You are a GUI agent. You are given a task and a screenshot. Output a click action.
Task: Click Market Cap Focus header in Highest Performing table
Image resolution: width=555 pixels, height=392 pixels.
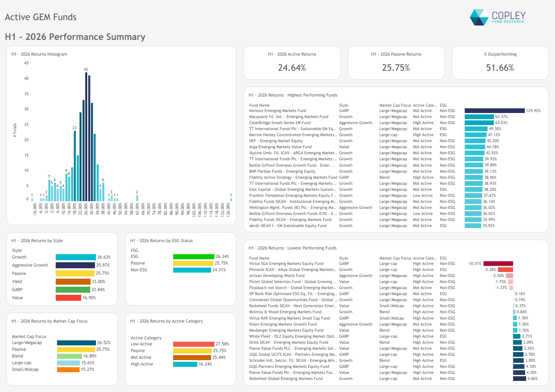coord(395,105)
